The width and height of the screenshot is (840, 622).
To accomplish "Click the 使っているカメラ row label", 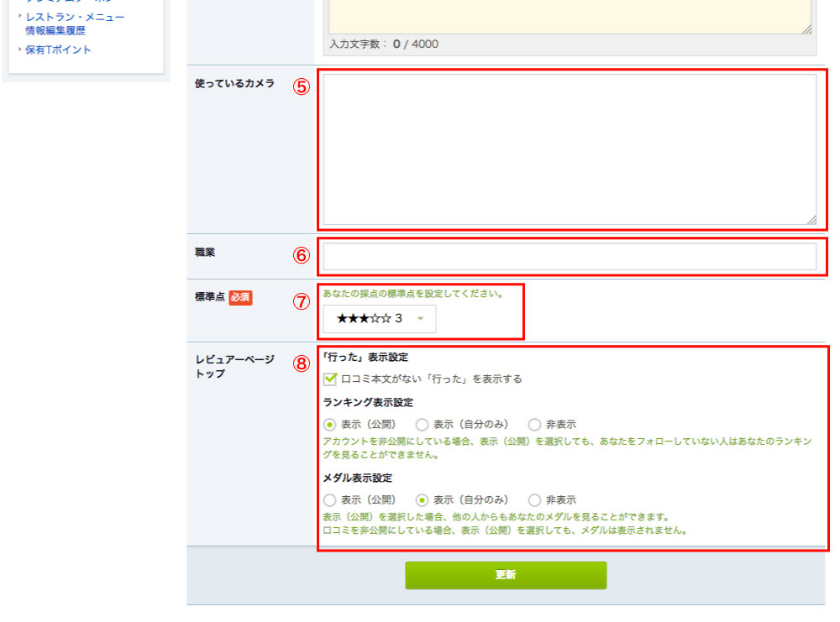I will (x=234, y=83).
